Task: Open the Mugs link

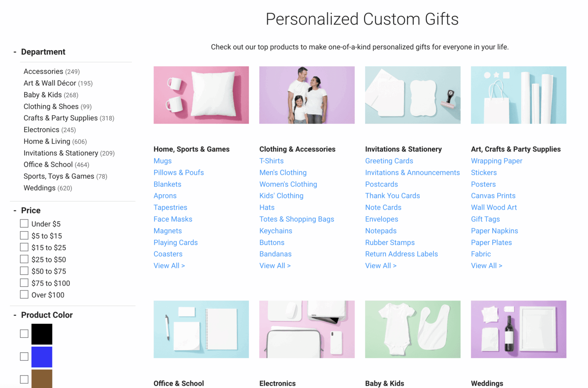Action: coord(163,161)
